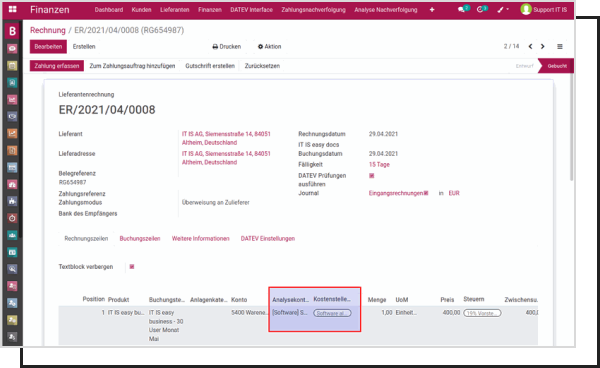Sort by the Position column header
The height and width of the screenshot is (368, 600).
pyautogui.click(x=94, y=299)
